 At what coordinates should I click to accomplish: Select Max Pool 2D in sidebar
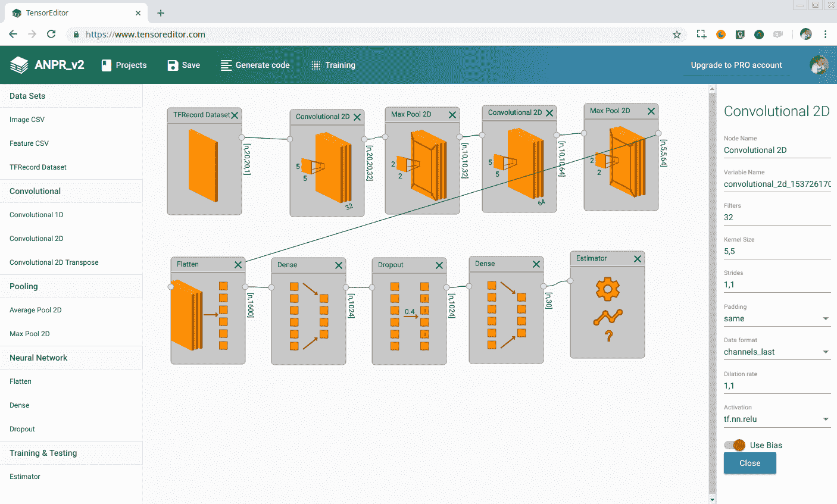point(30,334)
